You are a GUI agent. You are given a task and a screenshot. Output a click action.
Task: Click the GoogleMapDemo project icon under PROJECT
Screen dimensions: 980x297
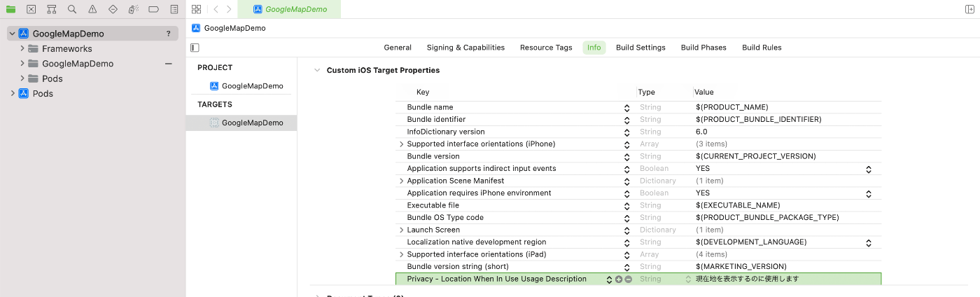point(214,86)
